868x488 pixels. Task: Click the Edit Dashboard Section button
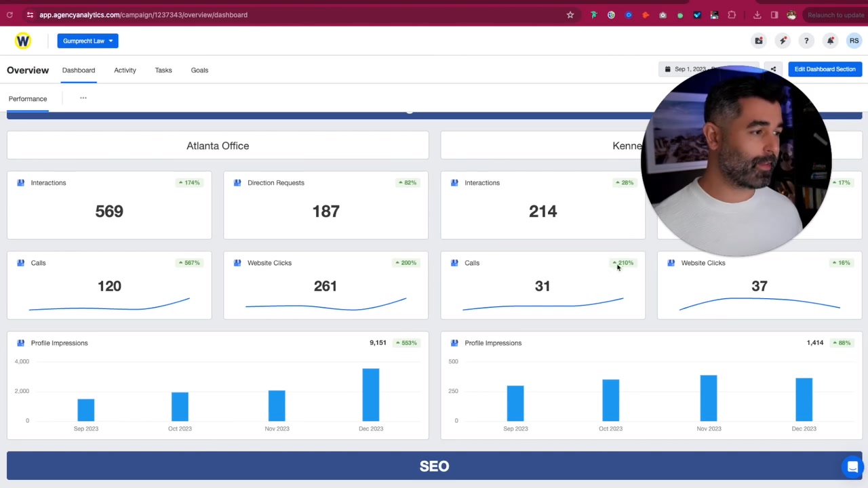pos(825,69)
